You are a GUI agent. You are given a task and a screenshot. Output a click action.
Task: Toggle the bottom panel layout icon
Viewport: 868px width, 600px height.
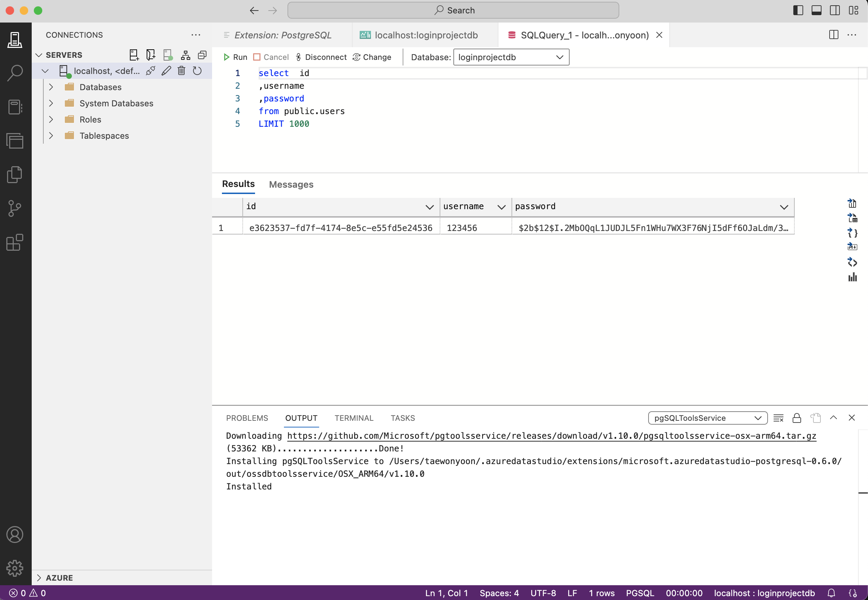817,10
